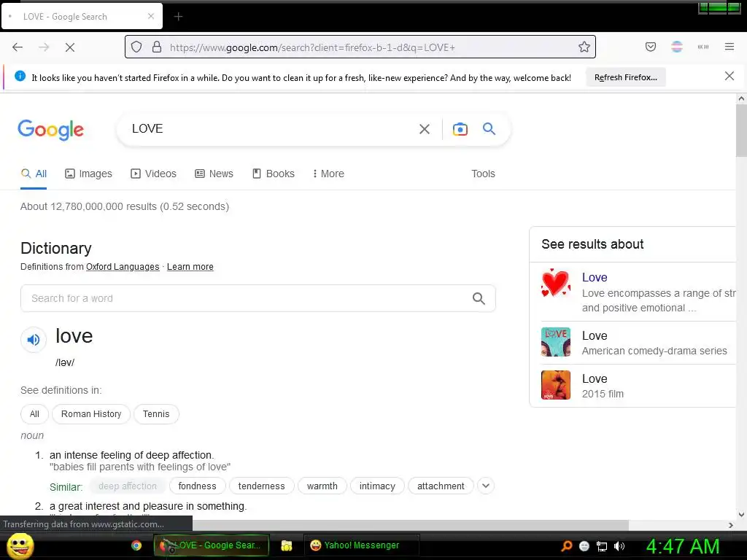Screen dimensions: 747x560
Task: Dismiss the Firefox refresh notification bar
Action: [729, 76]
